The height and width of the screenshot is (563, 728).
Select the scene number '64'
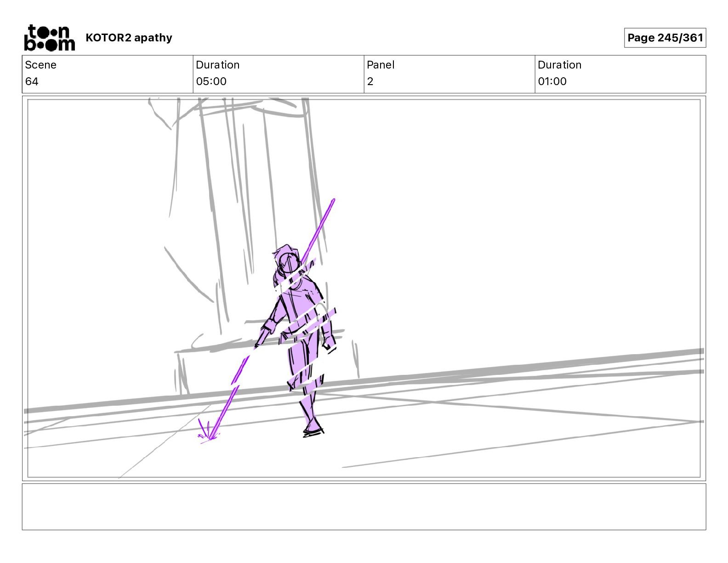tap(32, 81)
